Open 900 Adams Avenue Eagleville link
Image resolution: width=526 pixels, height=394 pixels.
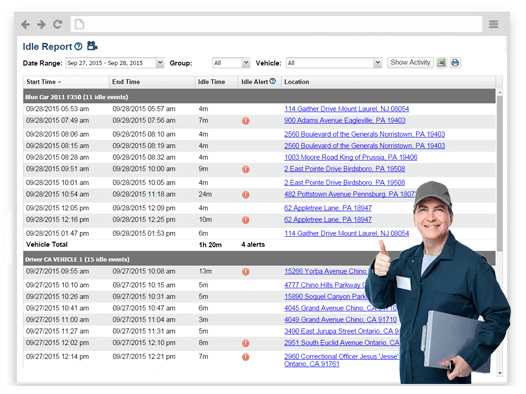(x=345, y=120)
